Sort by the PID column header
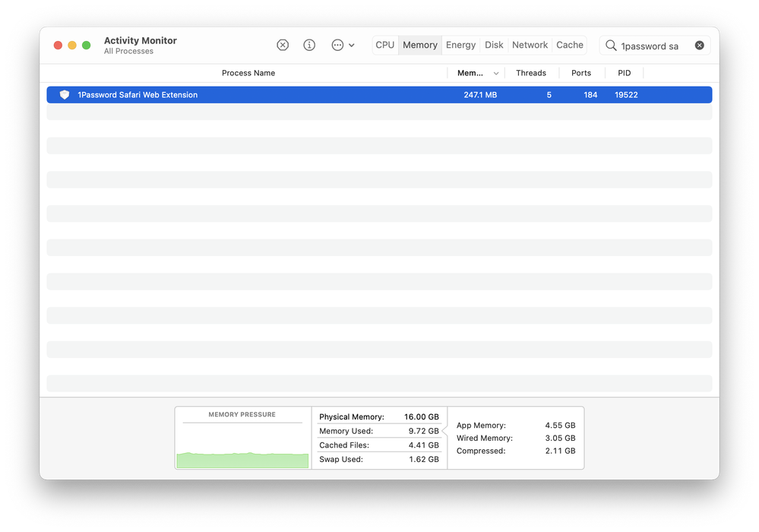 pyautogui.click(x=625, y=73)
